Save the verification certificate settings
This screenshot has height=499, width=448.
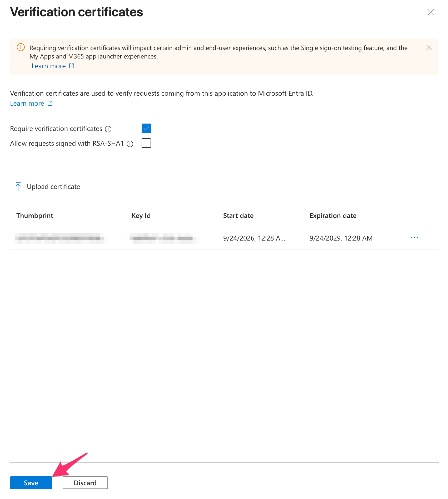tap(31, 483)
